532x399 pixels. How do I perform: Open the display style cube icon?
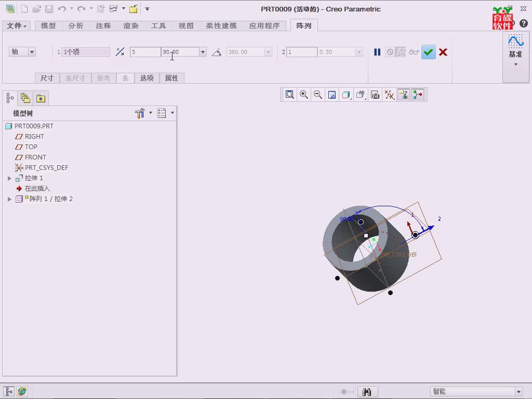pyautogui.click(x=346, y=95)
